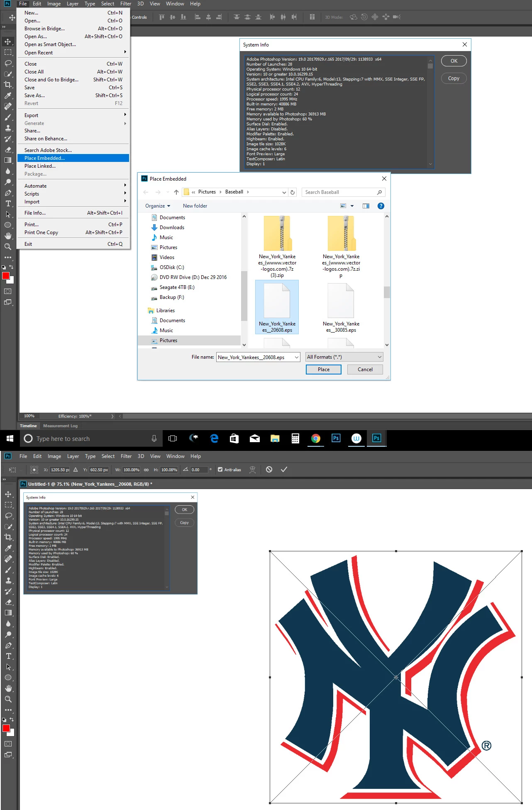Click the Search Baseball field

click(344, 192)
